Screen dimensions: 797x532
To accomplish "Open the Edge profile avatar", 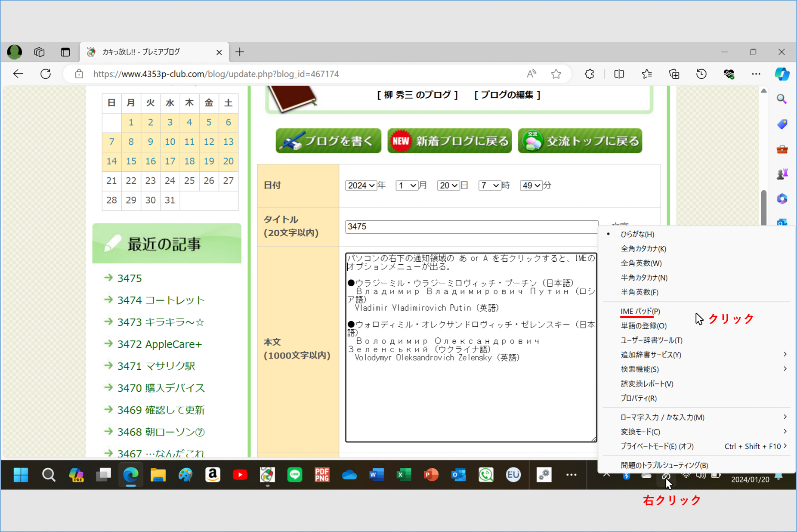I will [x=15, y=52].
